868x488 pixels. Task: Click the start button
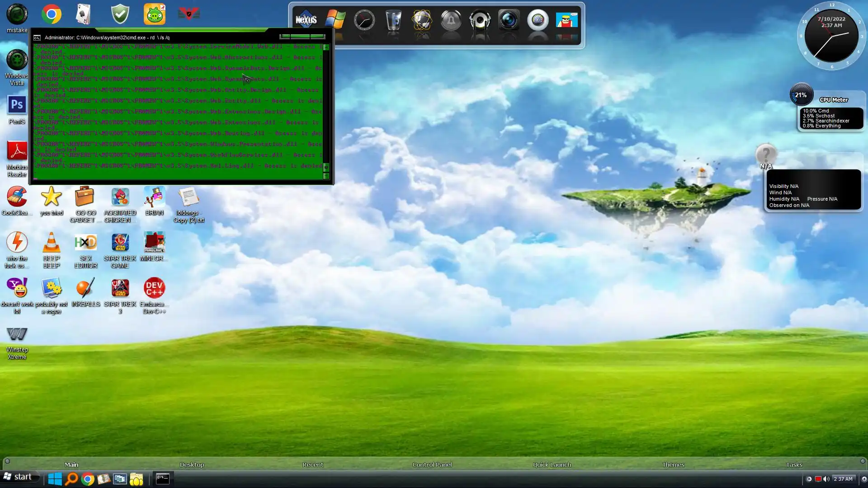click(18, 477)
